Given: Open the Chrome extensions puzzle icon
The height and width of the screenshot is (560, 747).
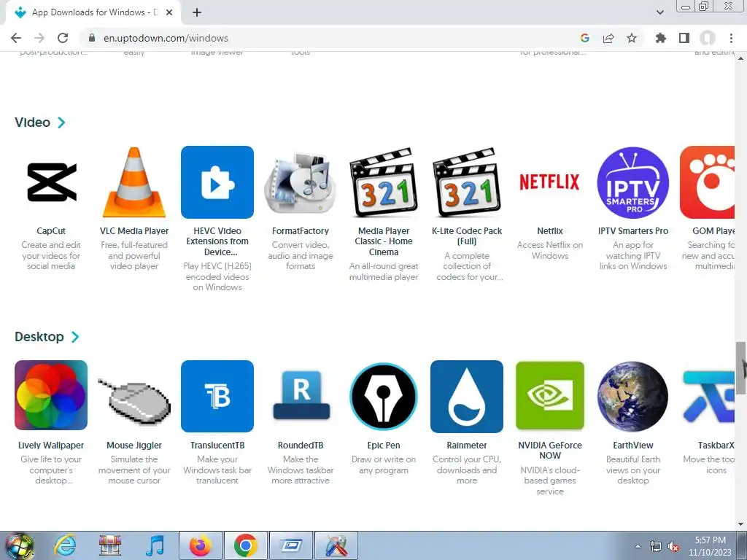Looking at the screenshot, I should coord(661,38).
